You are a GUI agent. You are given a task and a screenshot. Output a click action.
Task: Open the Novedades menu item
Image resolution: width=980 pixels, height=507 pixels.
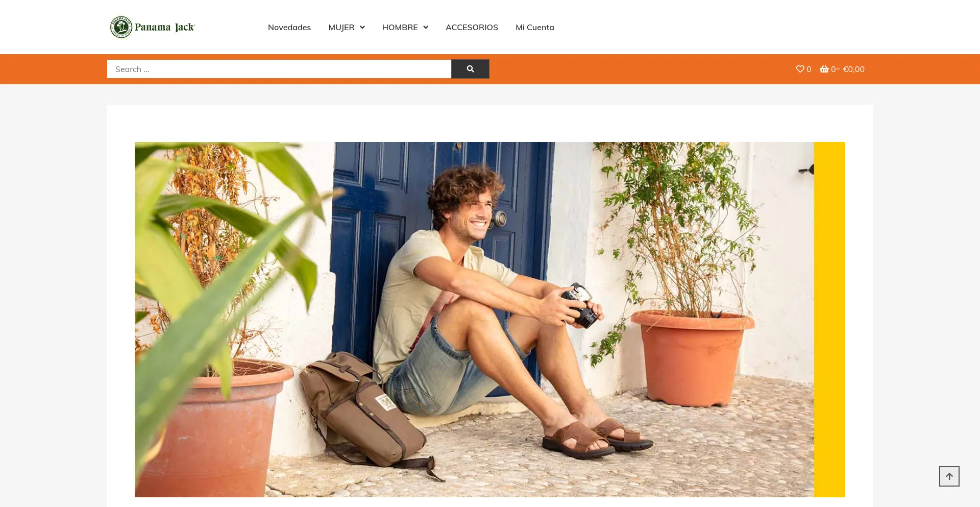coord(289,28)
